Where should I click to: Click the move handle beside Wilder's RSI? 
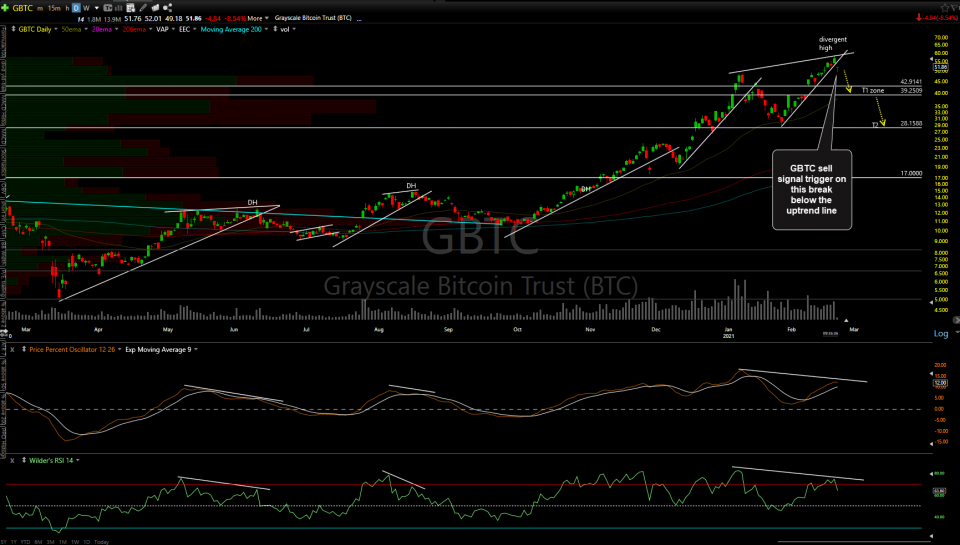click(x=23, y=460)
